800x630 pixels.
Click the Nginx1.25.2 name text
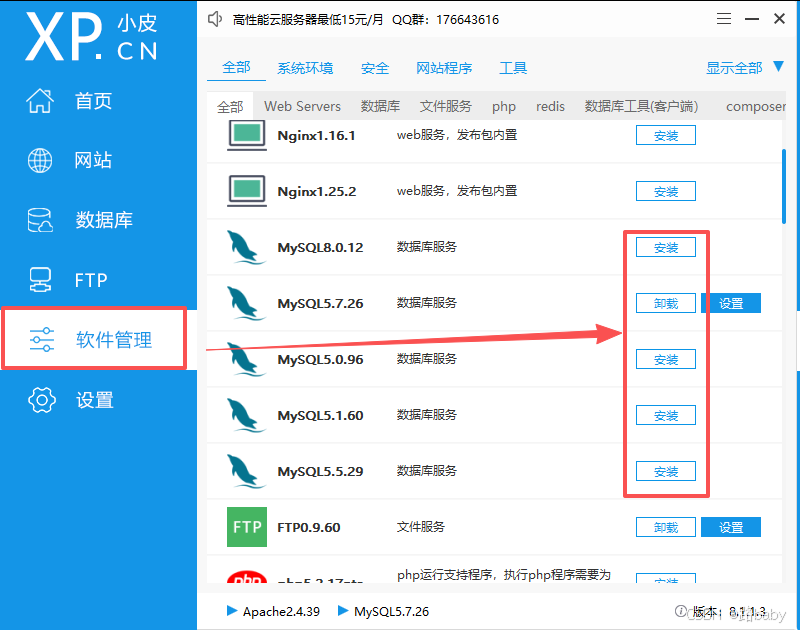(x=316, y=191)
